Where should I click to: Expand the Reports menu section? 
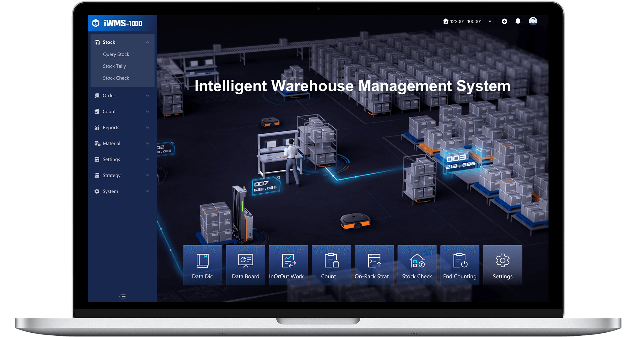122,128
